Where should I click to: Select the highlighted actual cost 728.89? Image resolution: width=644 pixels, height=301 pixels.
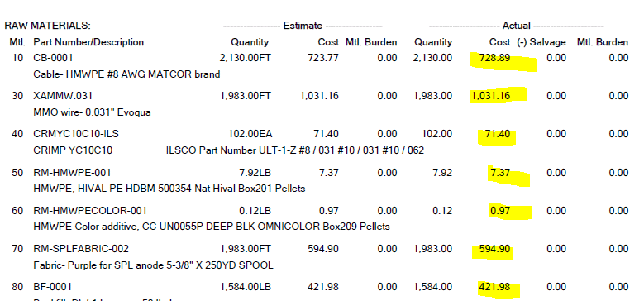tap(494, 58)
